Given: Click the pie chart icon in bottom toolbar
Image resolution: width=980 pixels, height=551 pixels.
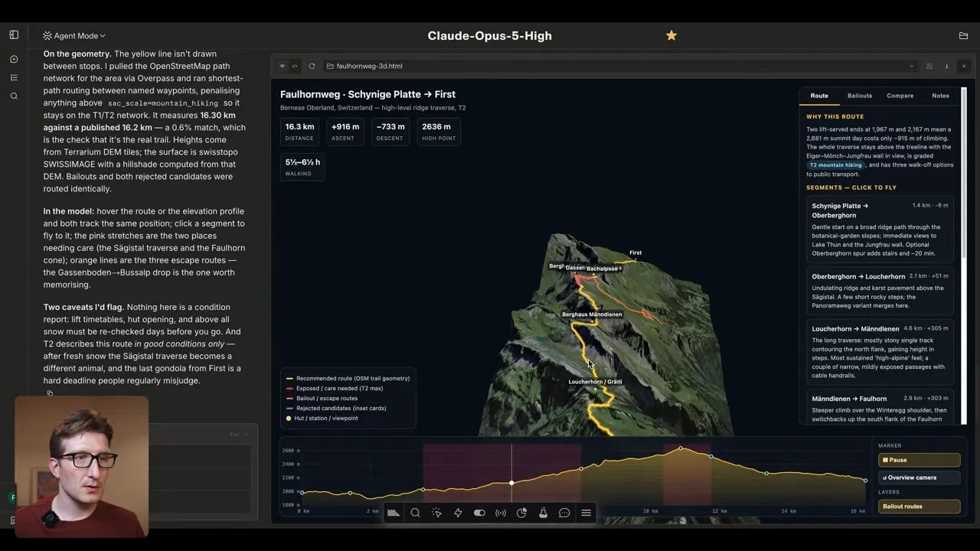Looking at the screenshot, I should pos(522,513).
